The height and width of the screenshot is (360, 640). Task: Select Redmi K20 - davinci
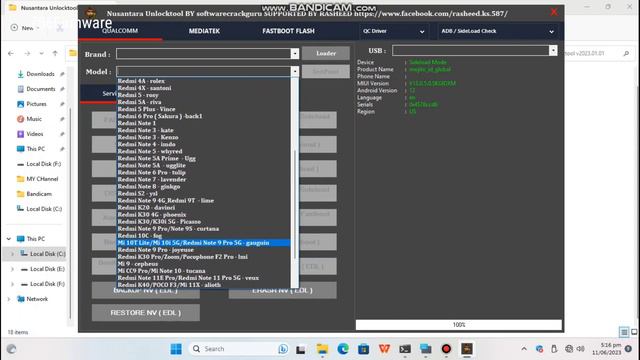tap(146, 208)
